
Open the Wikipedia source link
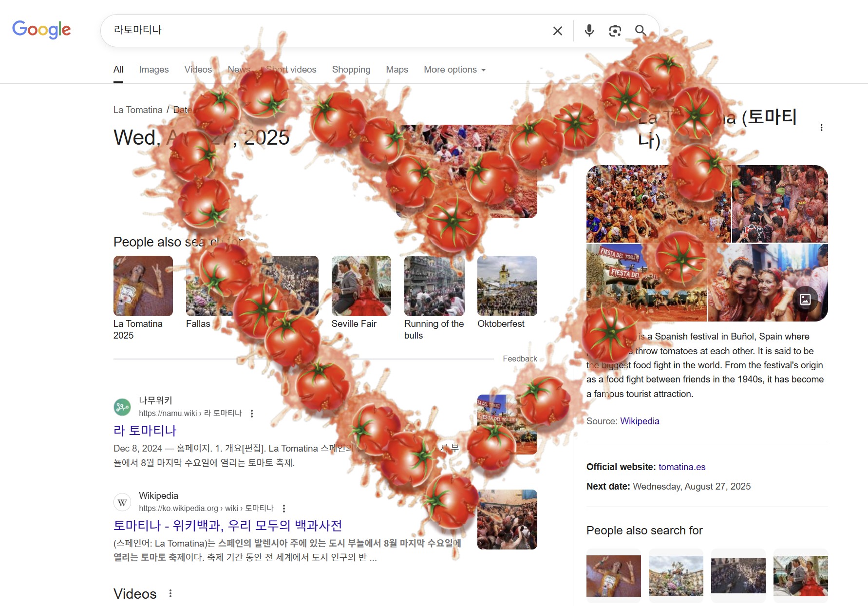click(640, 421)
